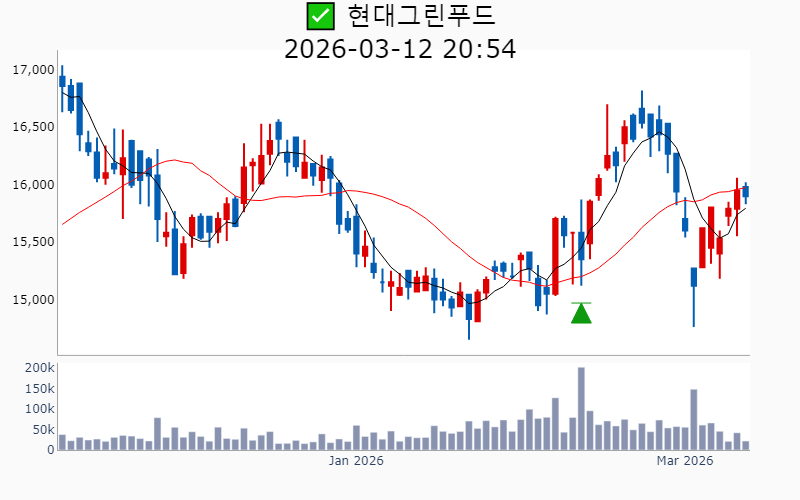Click the 15,000 price axis label
This screenshot has width=800, height=500.
32,300
